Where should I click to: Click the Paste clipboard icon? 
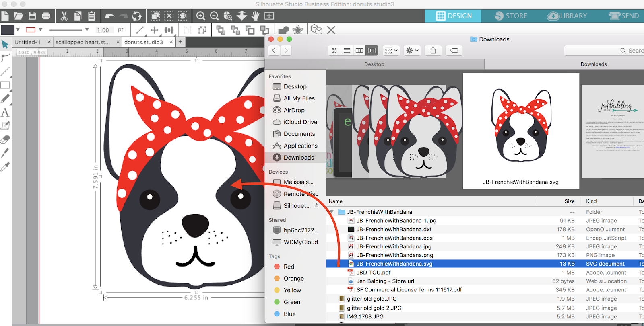pos(91,16)
